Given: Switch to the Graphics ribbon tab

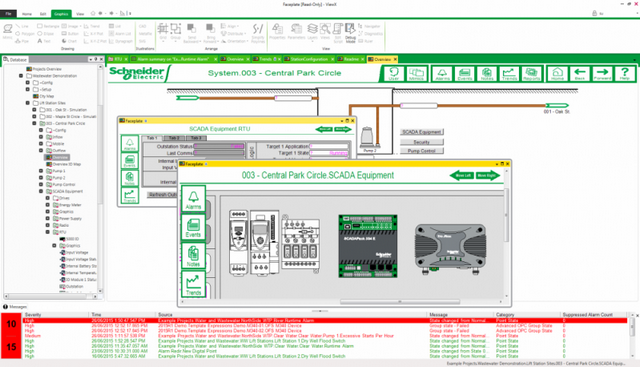Looking at the screenshot, I should click(x=61, y=14).
